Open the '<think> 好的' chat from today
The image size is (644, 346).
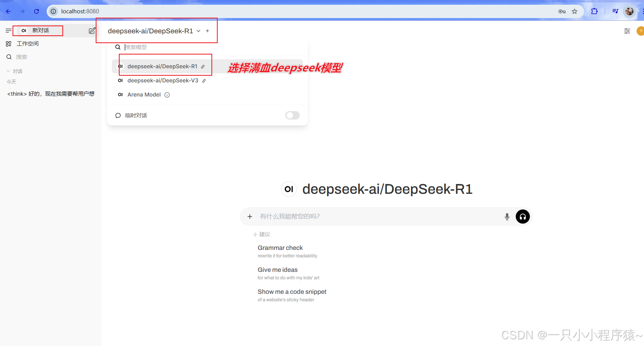coord(51,94)
